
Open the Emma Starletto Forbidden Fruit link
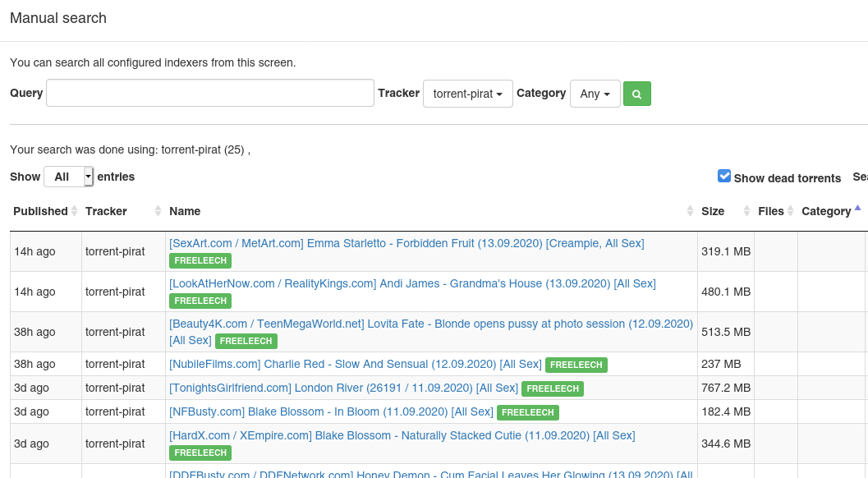406,243
